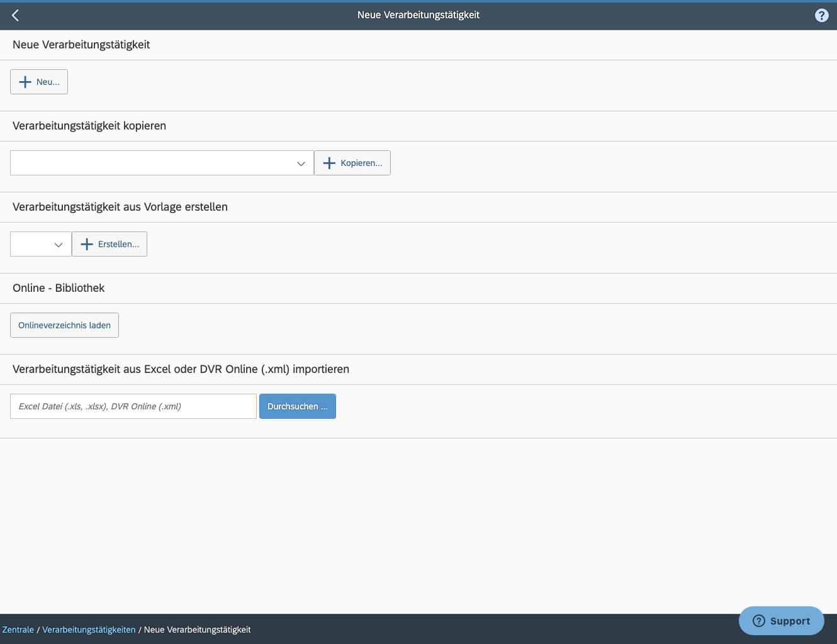
Task: Click the plus icon next to Neu
Action: [x=25, y=82]
